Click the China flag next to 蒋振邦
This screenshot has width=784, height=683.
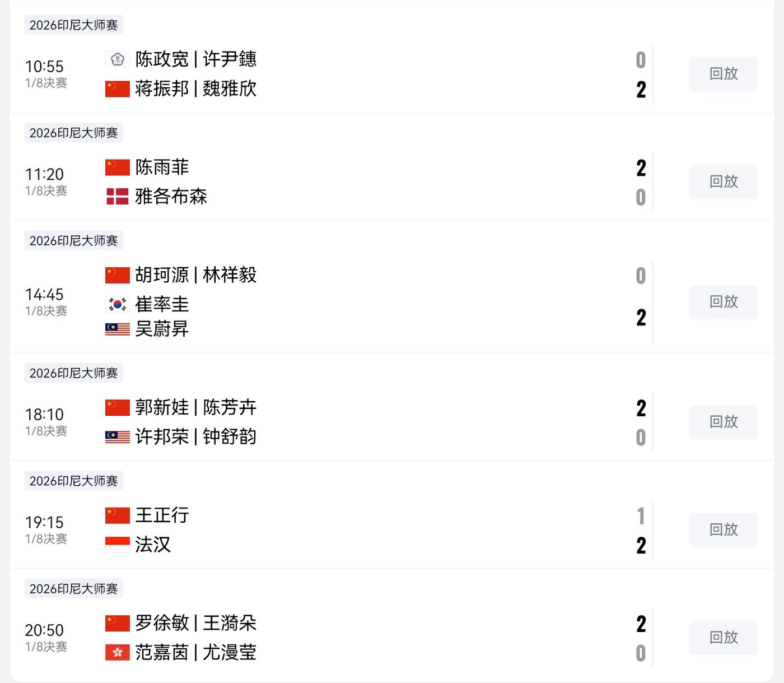click(117, 89)
